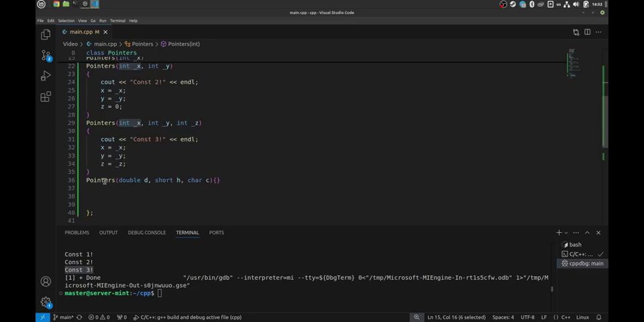Expand the Pointers class breadcrumb
The width and height of the screenshot is (644, 322).
point(139,44)
